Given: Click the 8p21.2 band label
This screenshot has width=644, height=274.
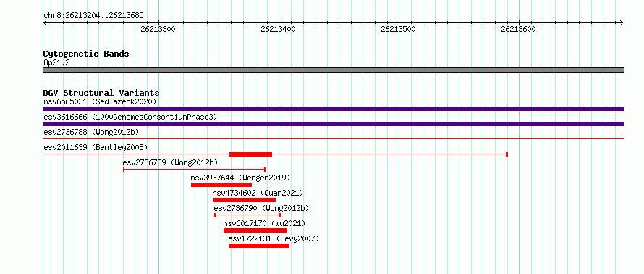Looking at the screenshot, I should click(56, 62).
